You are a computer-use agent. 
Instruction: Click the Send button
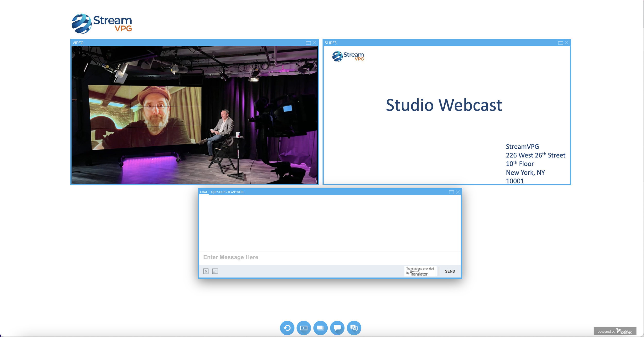pyautogui.click(x=450, y=271)
